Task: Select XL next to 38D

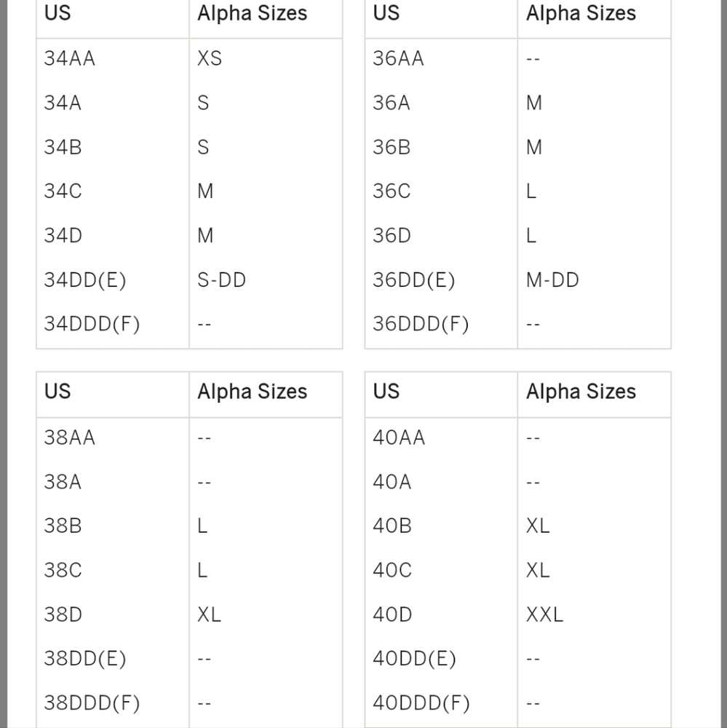Action: [x=209, y=614]
